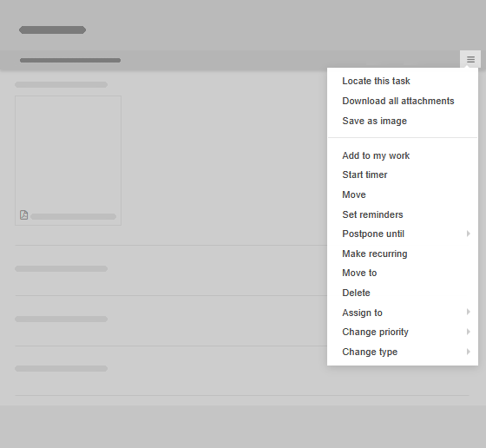486x448 pixels.
Task: Expand Change type submenu arrow
Action: 469,352
